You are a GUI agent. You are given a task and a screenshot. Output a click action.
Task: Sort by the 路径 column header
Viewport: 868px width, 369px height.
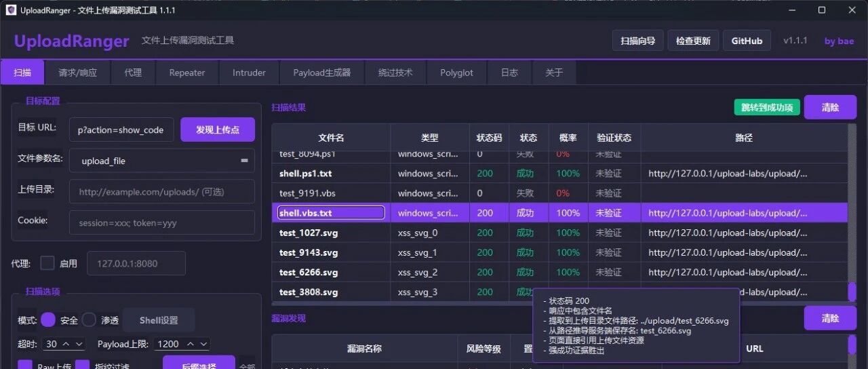(x=744, y=138)
